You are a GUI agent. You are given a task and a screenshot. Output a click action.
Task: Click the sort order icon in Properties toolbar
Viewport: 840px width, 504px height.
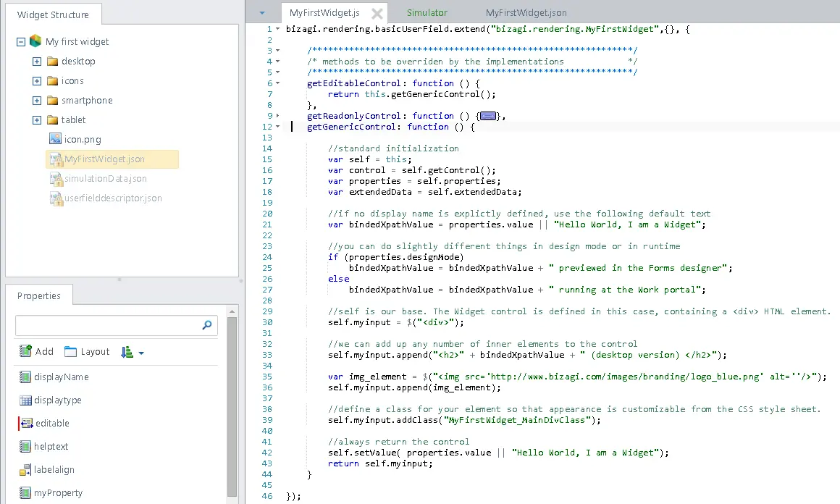(x=127, y=352)
